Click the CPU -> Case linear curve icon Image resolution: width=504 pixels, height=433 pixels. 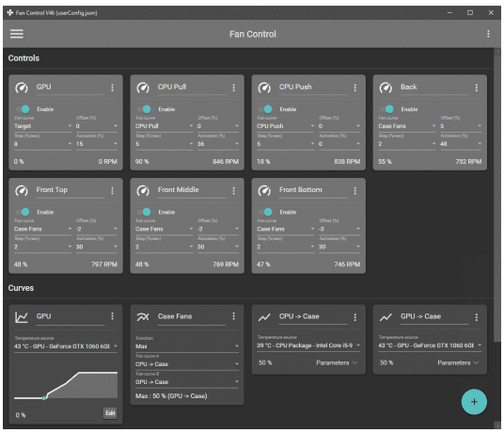coord(264,317)
